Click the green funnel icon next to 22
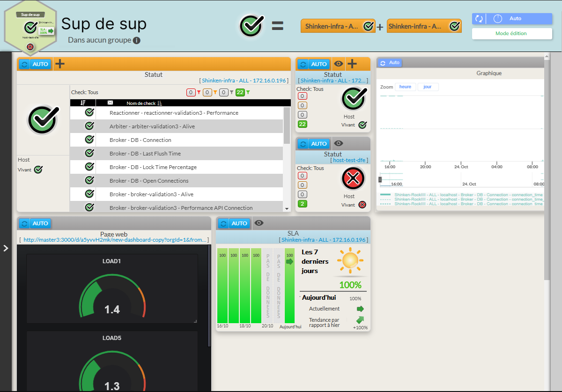This screenshot has width=562, height=392. [x=248, y=93]
